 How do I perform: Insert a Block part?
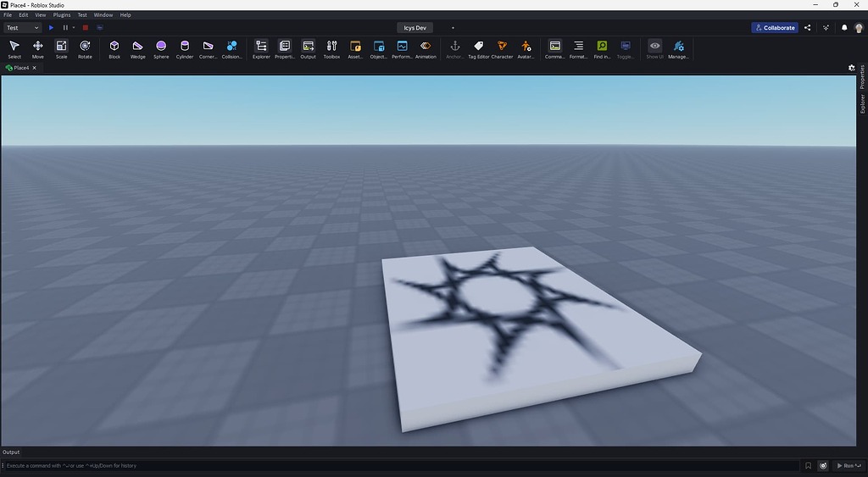pos(114,49)
